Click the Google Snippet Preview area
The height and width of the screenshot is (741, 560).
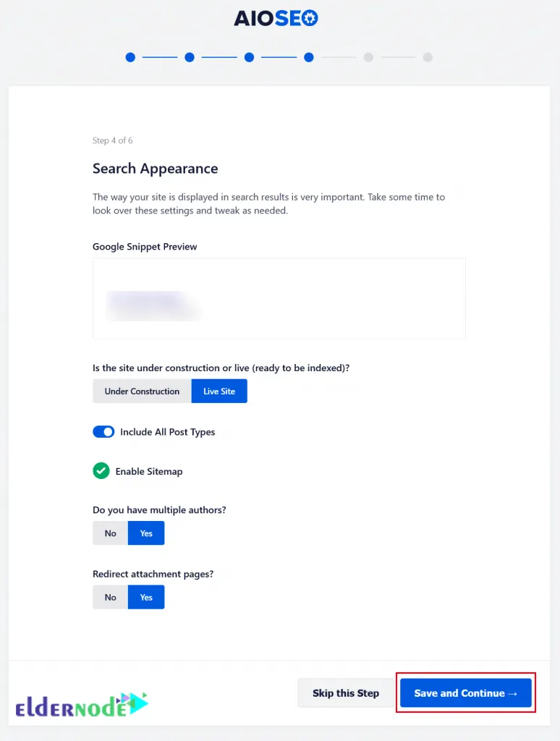(x=279, y=298)
